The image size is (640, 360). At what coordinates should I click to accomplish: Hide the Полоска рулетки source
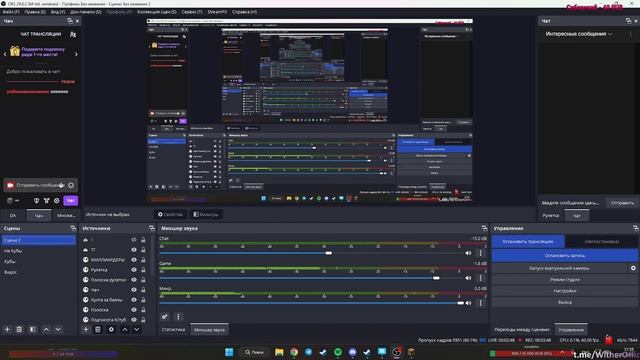click(x=134, y=280)
